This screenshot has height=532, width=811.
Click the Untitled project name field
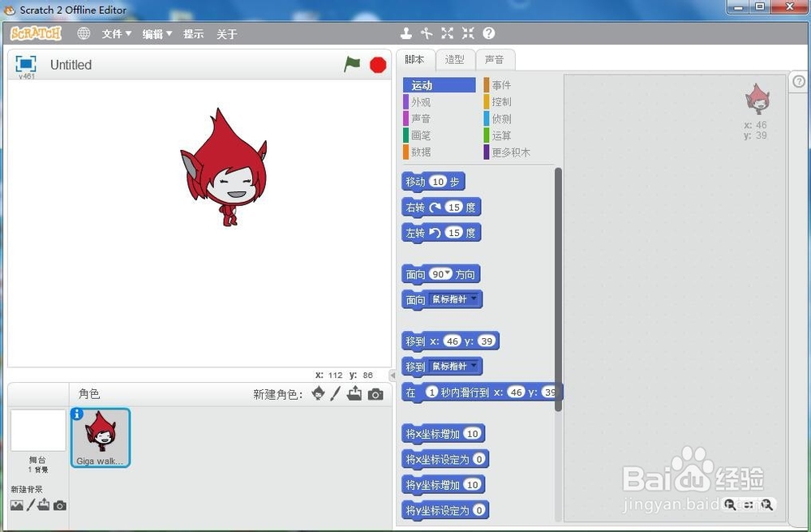71,65
